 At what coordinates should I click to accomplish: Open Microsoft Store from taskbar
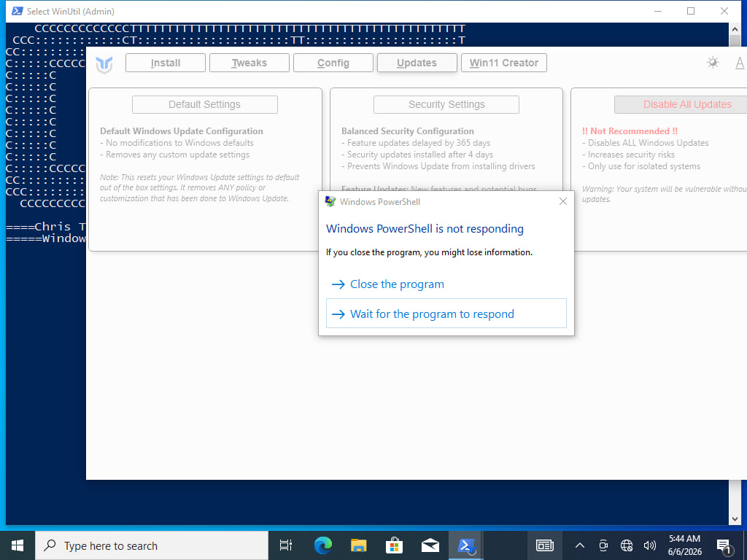click(394, 545)
